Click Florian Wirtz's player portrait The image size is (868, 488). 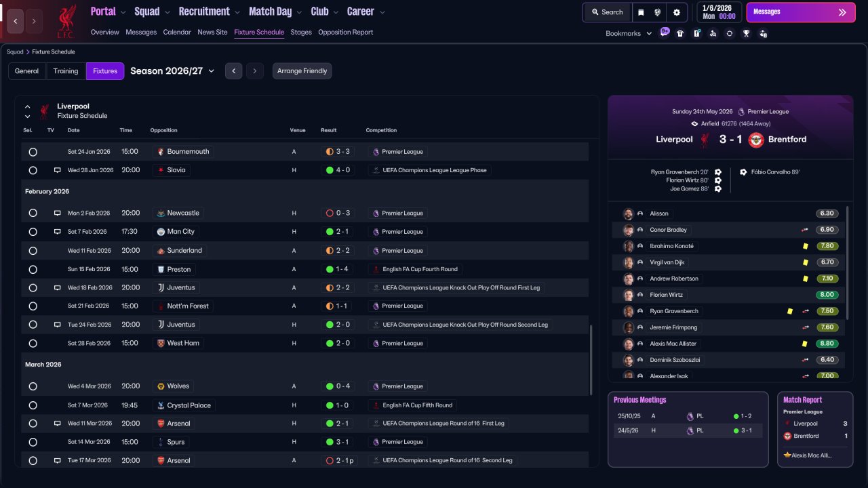[629, 295]
